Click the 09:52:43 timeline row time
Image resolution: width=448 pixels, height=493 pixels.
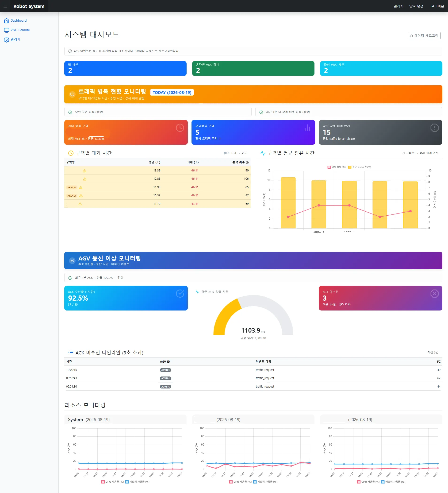point(72,378)
